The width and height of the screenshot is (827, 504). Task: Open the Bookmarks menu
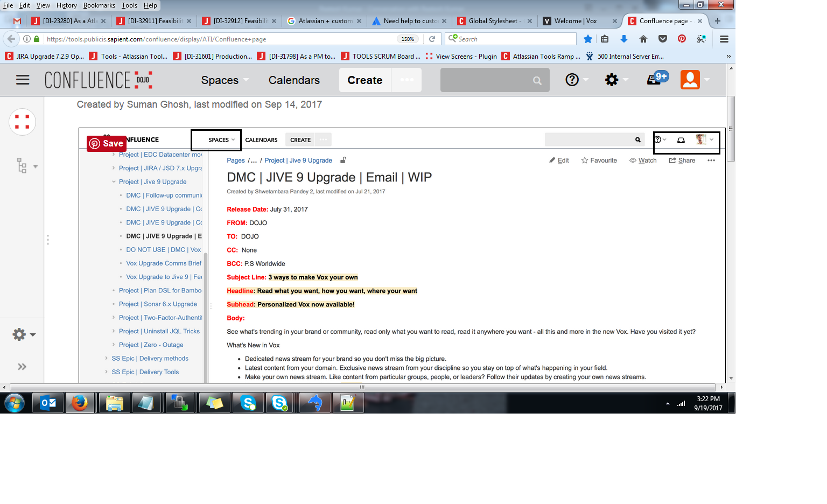pos(99,5)
